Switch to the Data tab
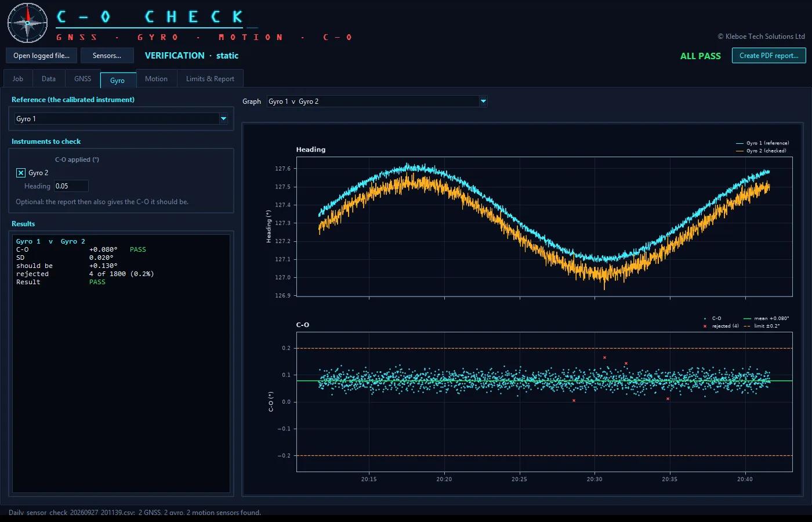 click(49, 79)
